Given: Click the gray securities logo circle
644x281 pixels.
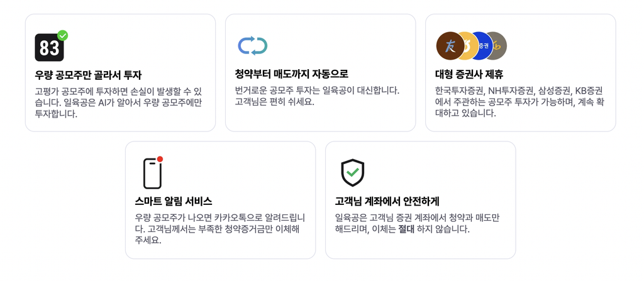Looking at the screenshot, I should pos(497,45).
